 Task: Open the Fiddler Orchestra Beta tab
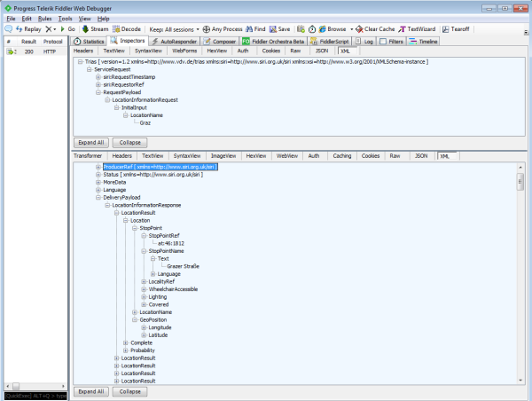point(273,42)
